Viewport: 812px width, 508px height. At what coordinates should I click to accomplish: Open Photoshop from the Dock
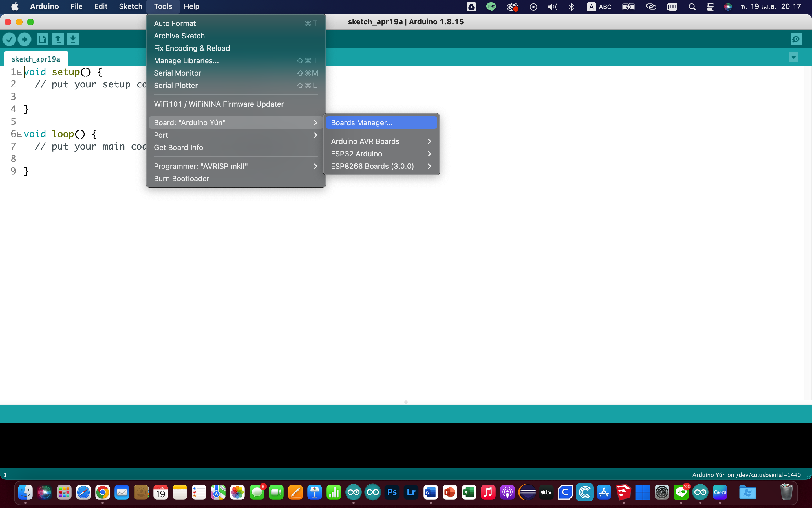[392, 492]
